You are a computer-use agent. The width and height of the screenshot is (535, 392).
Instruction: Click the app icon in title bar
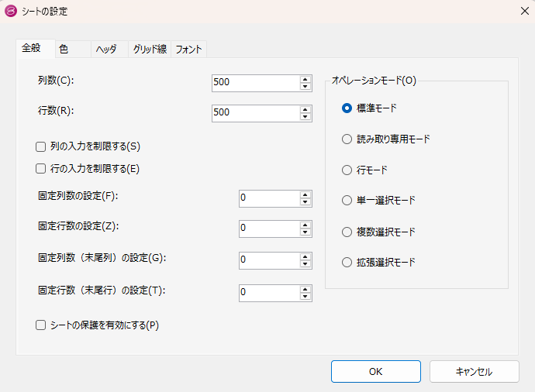[x=11, y=11]
